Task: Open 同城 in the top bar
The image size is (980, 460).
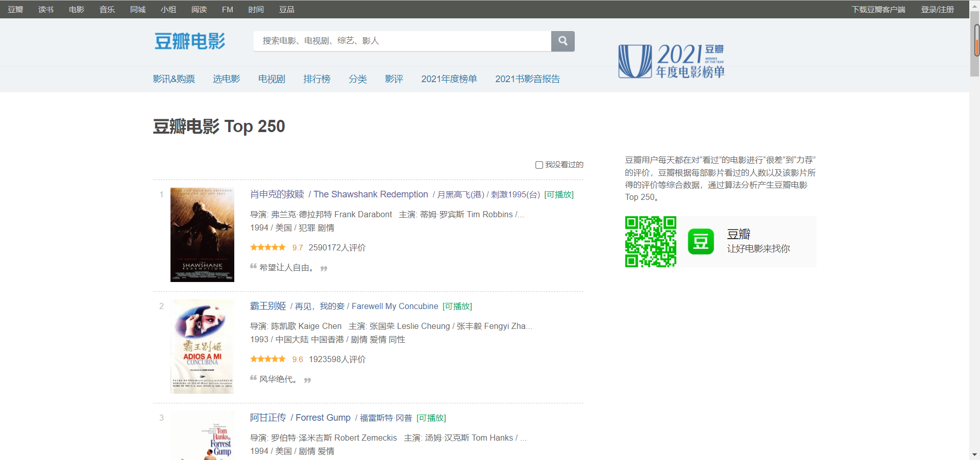Action: click(138, 10)
